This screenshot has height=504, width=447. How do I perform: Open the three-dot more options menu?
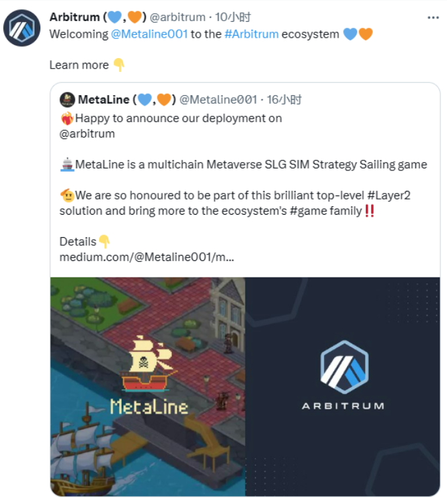(x=433, y=18)
